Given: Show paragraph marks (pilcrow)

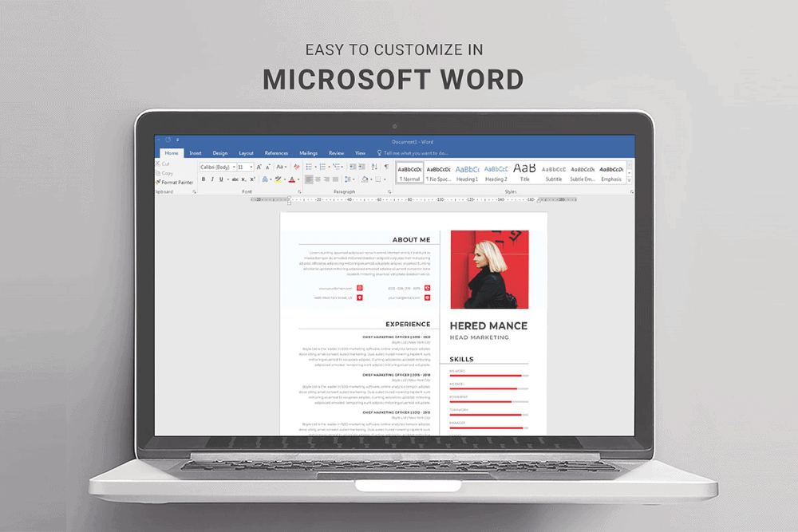Looking at the screenshot, I should [x=386, y=167].
